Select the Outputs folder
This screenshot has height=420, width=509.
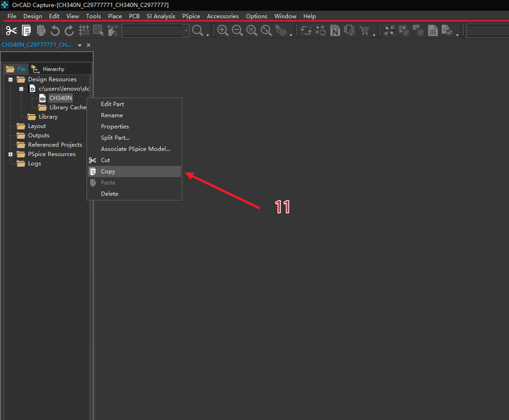pyautogui.click(x=39, y=135)
